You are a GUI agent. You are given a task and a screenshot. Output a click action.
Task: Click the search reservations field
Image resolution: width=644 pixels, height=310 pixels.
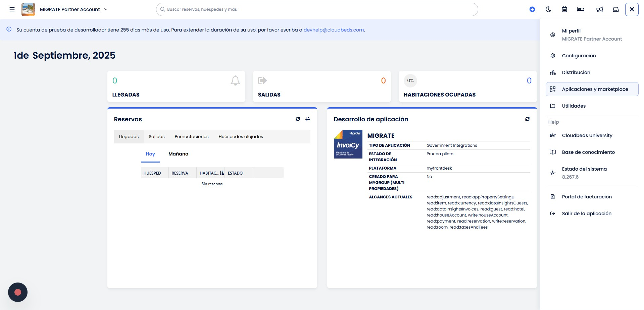(317, 9)
